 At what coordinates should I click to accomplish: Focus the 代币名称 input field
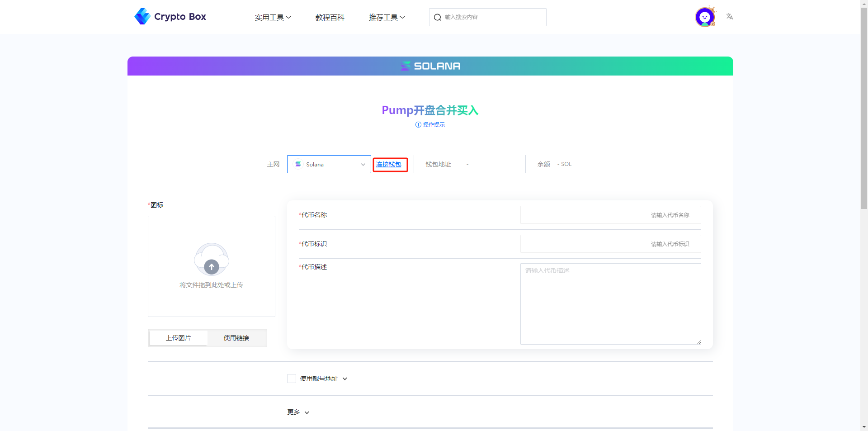pos(610,215)
